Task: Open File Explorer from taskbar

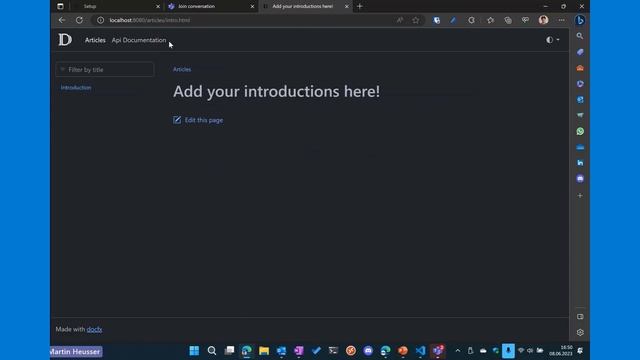Action: (264, 351)
